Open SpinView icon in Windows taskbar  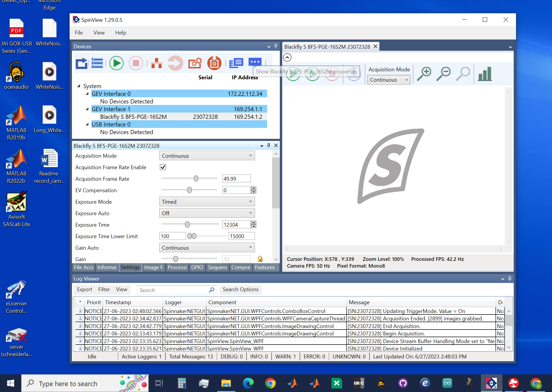pos(491,383)
